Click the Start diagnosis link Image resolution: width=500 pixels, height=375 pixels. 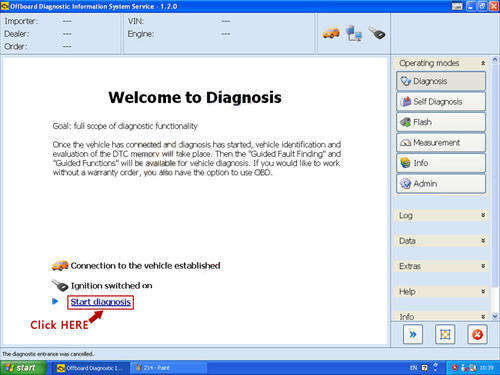click(100, 302)
